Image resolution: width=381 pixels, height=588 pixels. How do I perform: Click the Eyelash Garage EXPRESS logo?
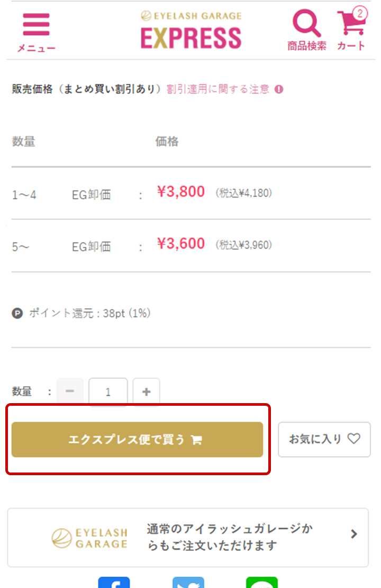(191, 32)
